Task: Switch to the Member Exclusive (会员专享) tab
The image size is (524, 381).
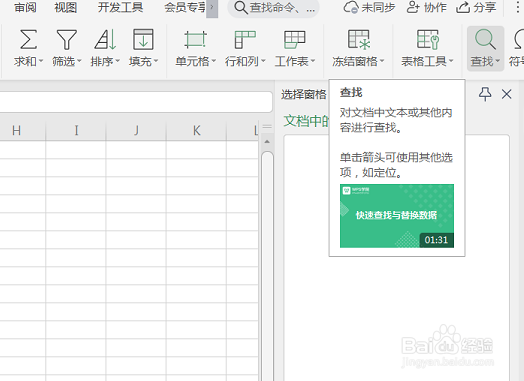Action: point(185,7)
